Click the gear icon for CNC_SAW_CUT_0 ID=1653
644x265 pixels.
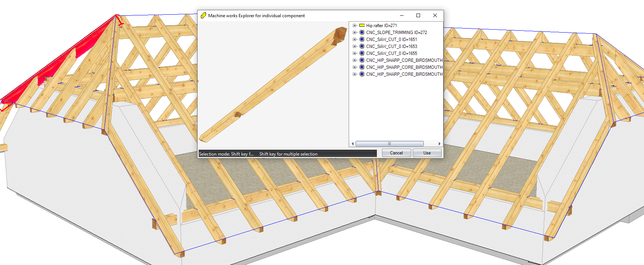[362, 46]
